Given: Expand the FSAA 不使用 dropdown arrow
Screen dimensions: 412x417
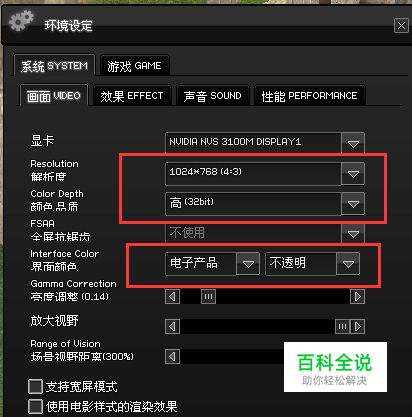Looking at the screenshot, I should (353, 234).
